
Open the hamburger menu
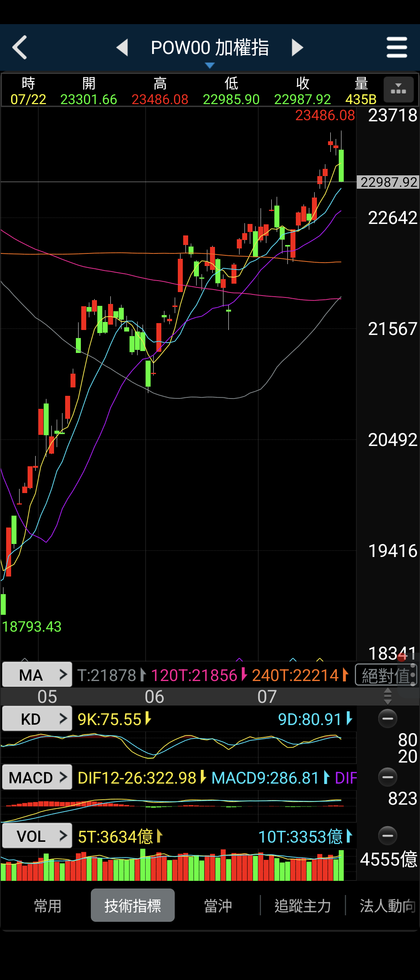pyautogui.click(x=397, y=47)
